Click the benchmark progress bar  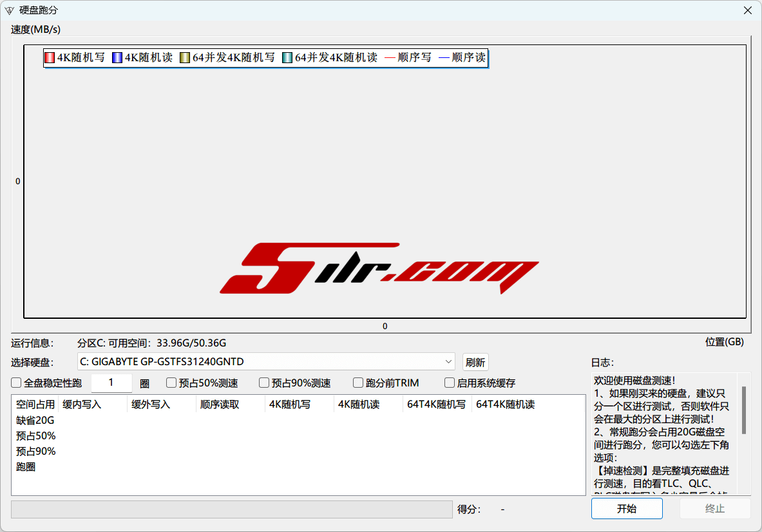[x=232, y=509]
